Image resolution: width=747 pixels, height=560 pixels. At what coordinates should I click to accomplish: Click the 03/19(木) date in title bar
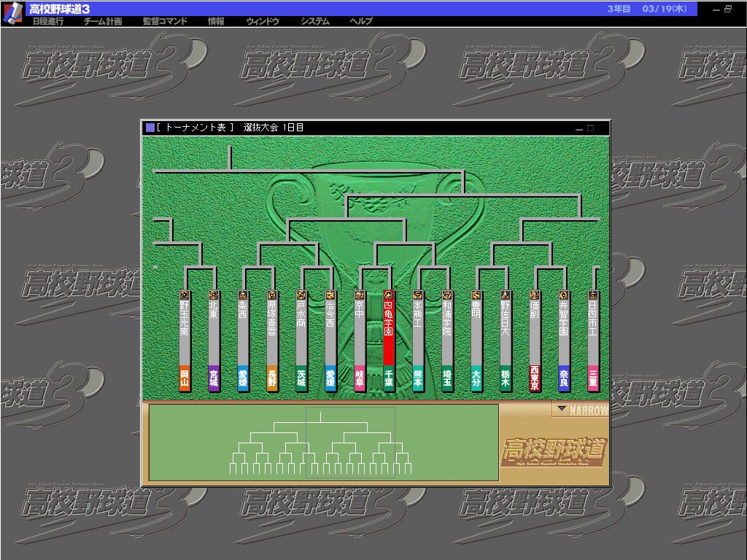click(664, 9)
